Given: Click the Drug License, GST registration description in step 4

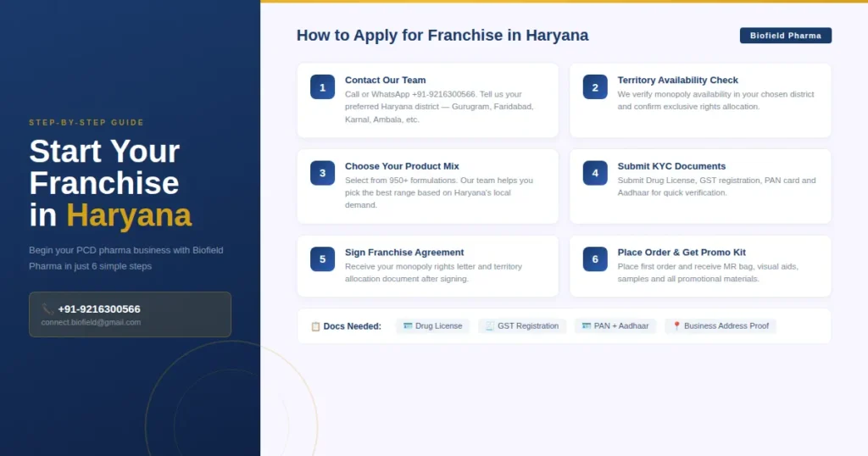Looking at the screenshot, I should (x=717, y=186).
